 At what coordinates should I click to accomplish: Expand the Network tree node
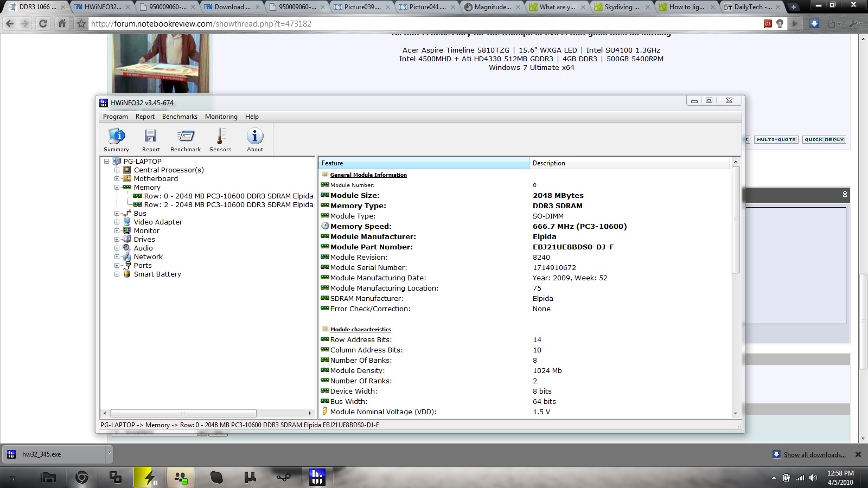[x=117, y=256]
